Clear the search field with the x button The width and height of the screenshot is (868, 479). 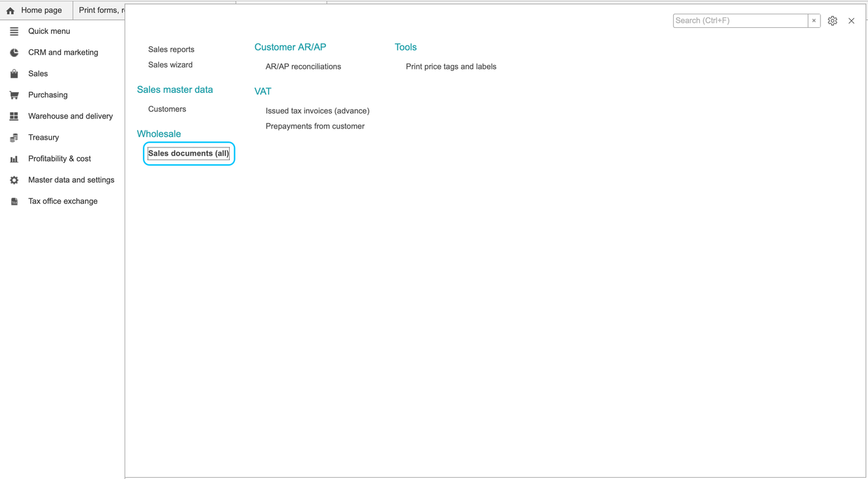point(813,21)
